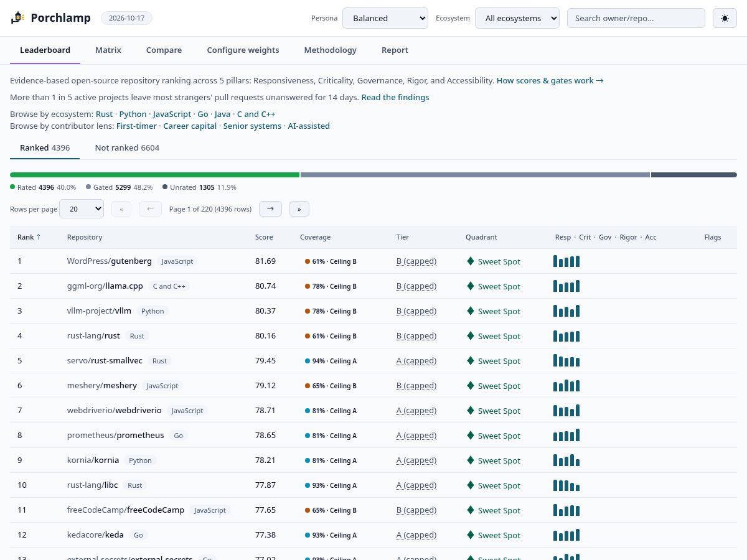Select the Ranked 4396 tab
The width and height of the screenshot is (747, 560).
coord(45,147)
